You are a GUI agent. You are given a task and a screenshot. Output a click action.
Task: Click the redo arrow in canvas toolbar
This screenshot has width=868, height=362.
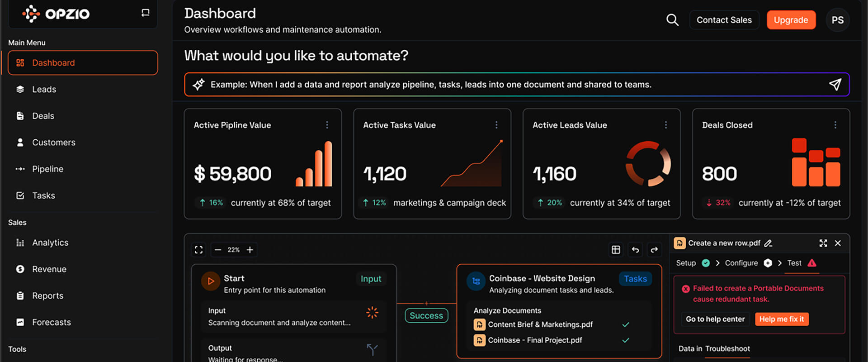[x=654, y=250]
